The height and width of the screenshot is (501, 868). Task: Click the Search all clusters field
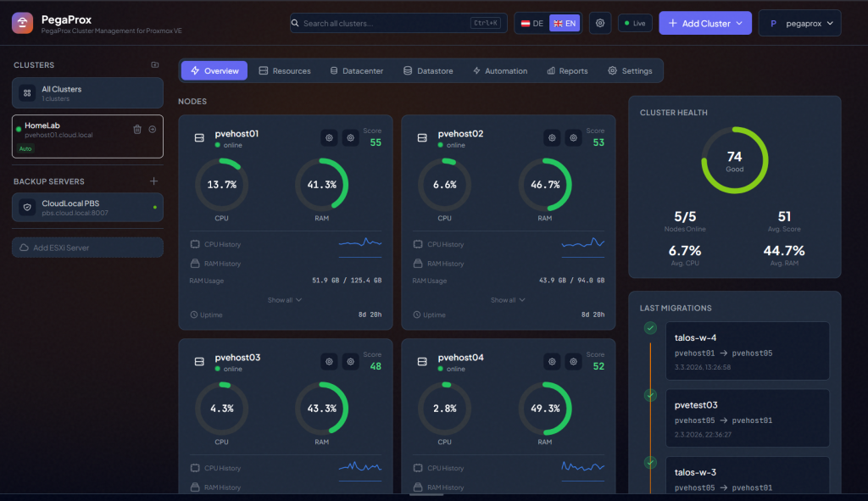384,23
